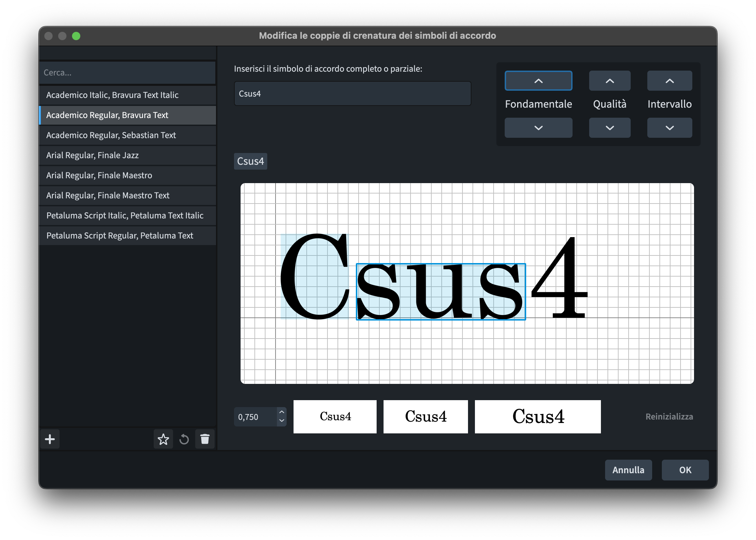Click the trash icon to delete the font pair
This screenshot has width=756, height=540.
(205, 439)
